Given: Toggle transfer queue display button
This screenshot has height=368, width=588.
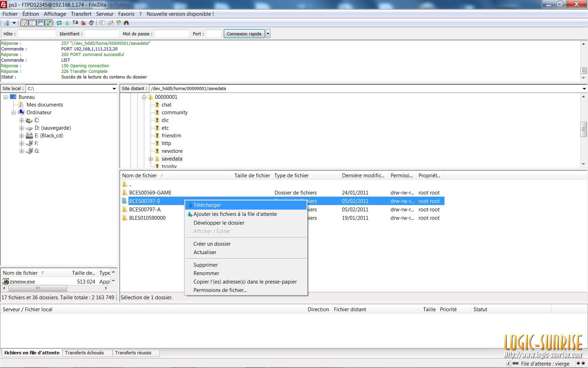Looking at the screenshot, I should 49,23.
